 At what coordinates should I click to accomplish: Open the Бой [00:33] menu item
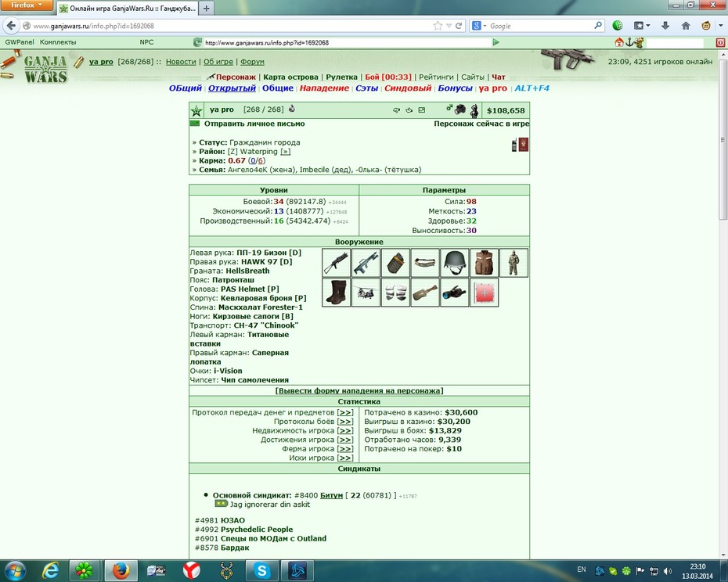click(388, 77)
